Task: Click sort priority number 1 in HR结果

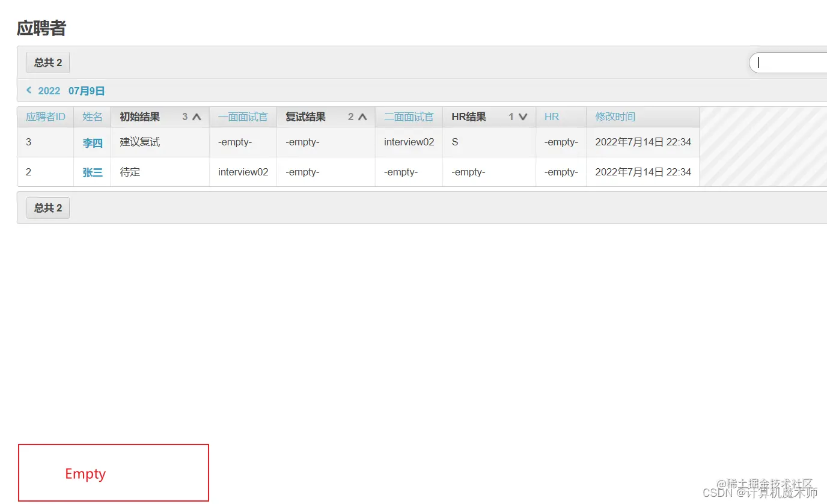Action: coord(511,117)
